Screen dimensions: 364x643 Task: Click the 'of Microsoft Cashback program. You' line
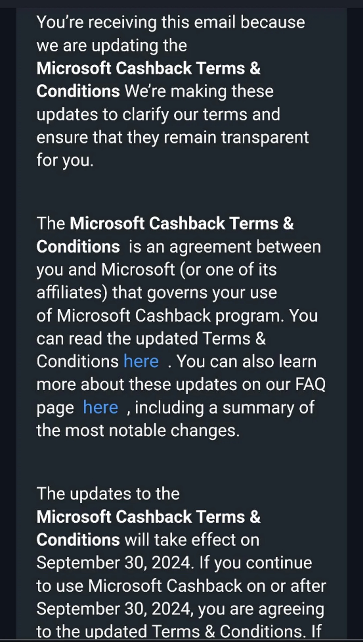pyautogui.click(x=177, y=316)
